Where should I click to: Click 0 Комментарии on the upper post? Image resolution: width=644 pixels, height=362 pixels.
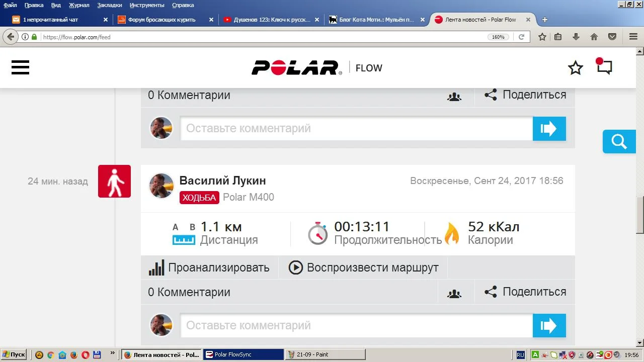(189, 95)
